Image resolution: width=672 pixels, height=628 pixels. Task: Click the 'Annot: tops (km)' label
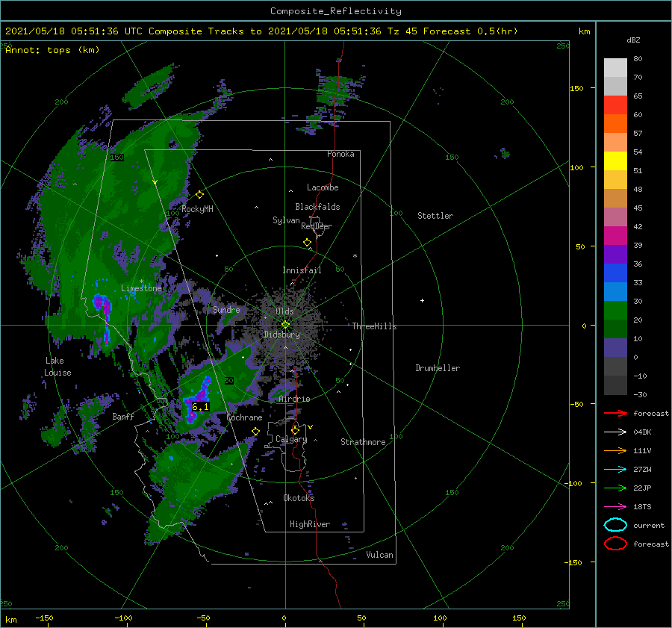click(x=52, y=50)
